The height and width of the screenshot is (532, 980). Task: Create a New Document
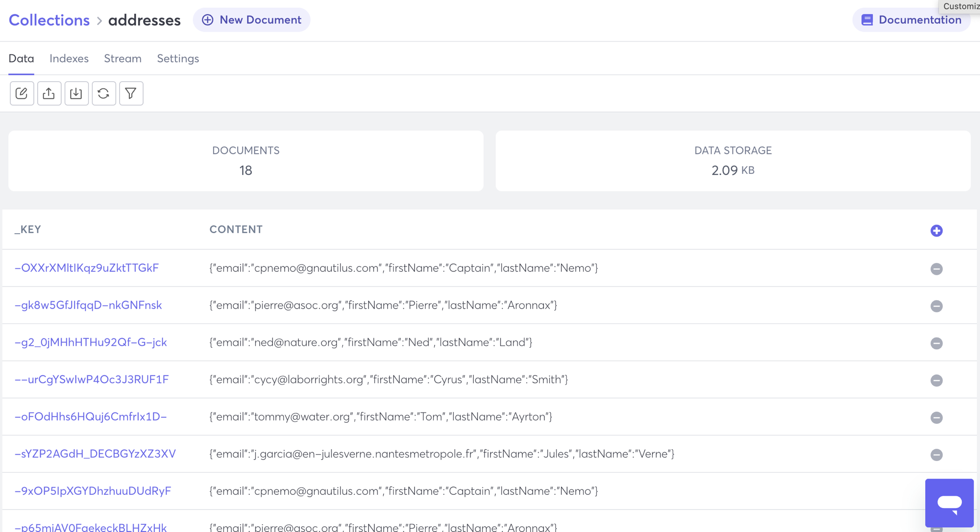(251, 20)
